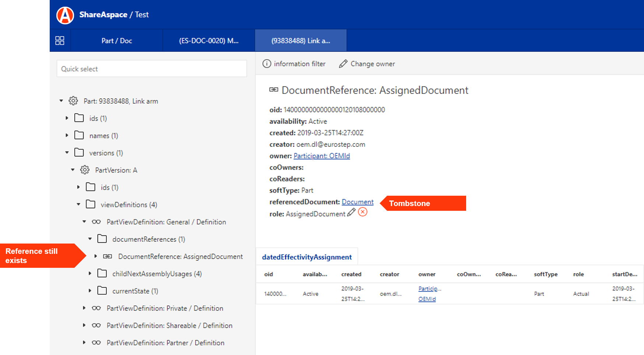This screenshot has width=644, height=355.
Task: Open the (ES-DOC-0020) tab
Action: click(209, 41)
